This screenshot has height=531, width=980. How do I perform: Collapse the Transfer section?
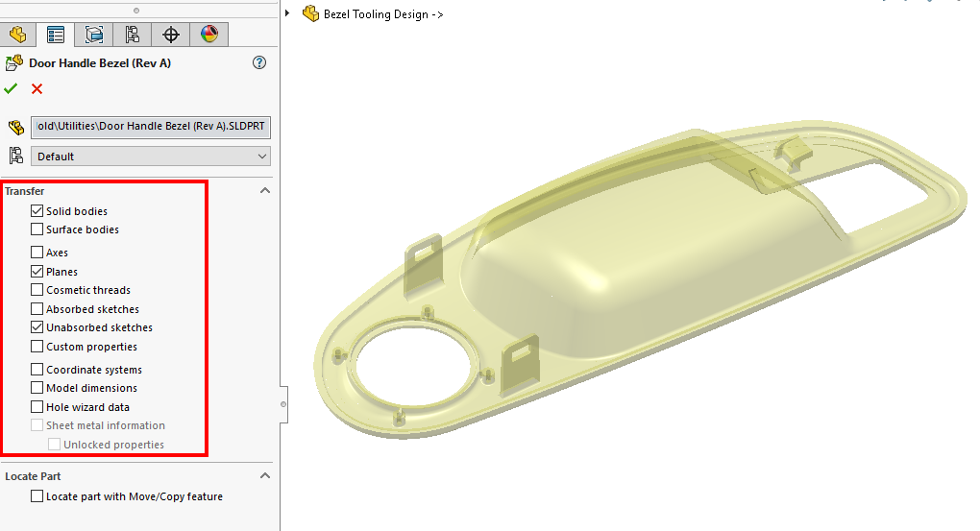(265, 191)
